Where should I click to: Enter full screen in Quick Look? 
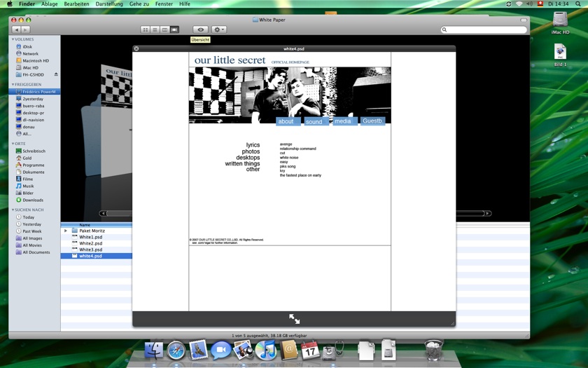click(295, 319)
